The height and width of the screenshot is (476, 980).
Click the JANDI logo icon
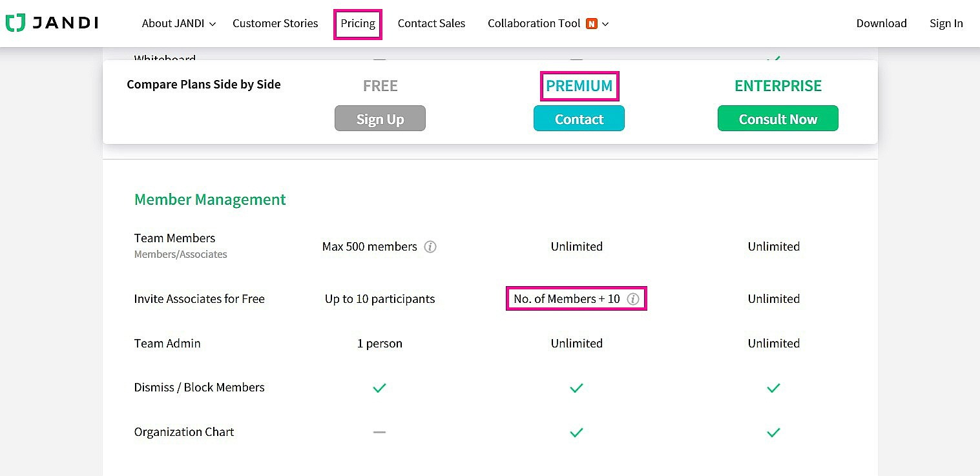[x=15, y=23]
